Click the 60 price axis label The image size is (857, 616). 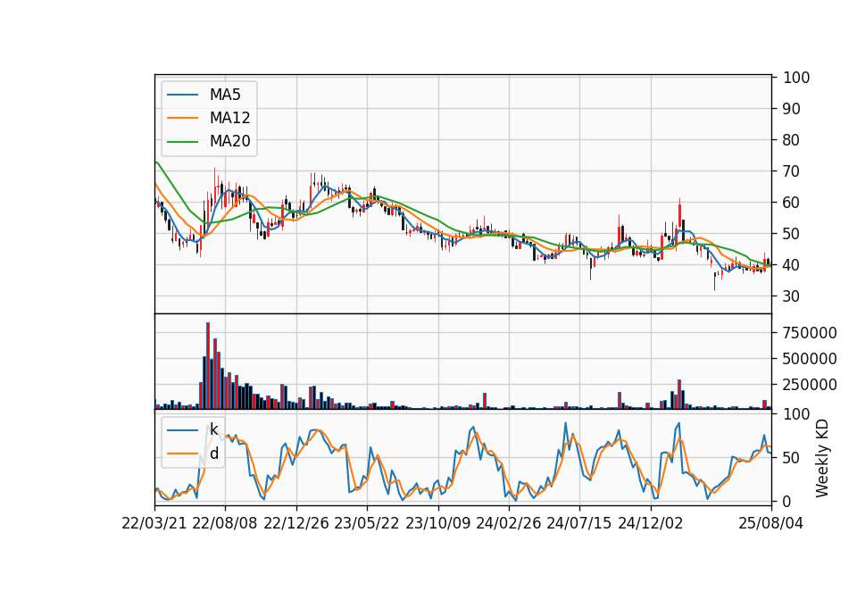click(x=792, y=203)
